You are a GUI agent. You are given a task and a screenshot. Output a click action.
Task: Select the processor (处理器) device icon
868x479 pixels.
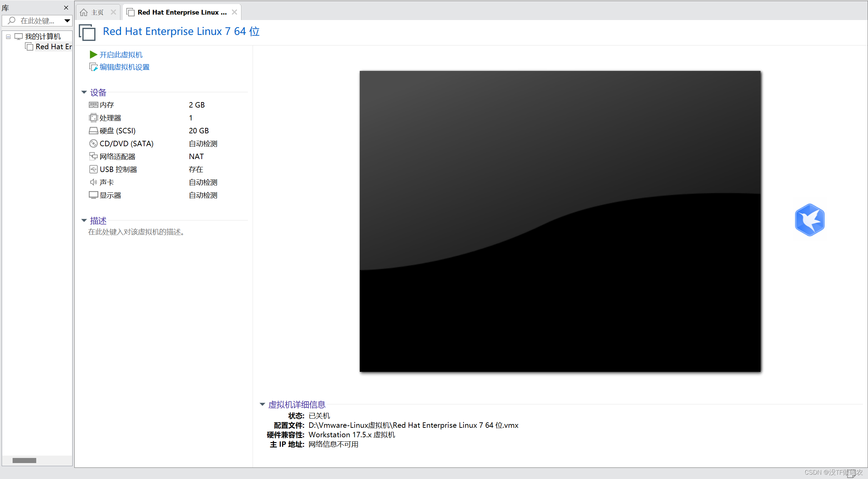[93, 118]
